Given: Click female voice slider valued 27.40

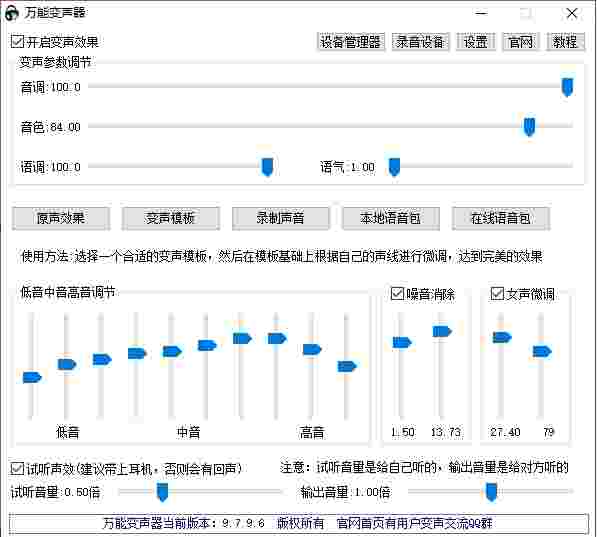Looking at the screenshot, I should pos(502,337).
